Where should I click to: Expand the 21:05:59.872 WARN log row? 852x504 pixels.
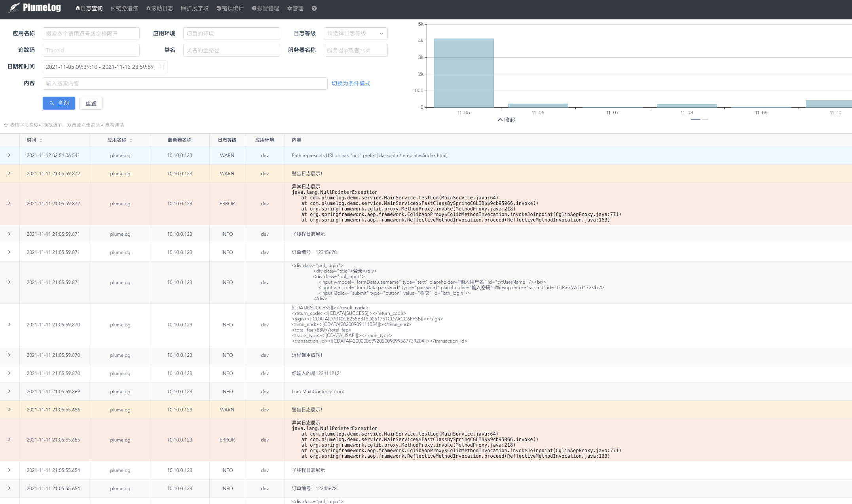click(x=9, y=173)
